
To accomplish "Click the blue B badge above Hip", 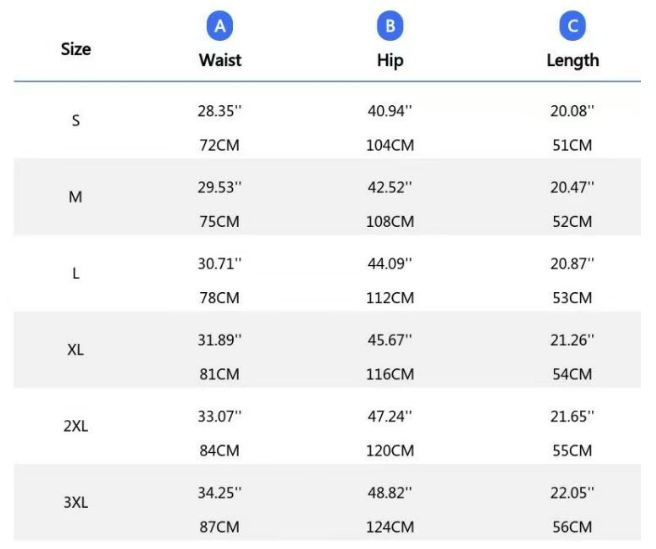I will 390,26.
